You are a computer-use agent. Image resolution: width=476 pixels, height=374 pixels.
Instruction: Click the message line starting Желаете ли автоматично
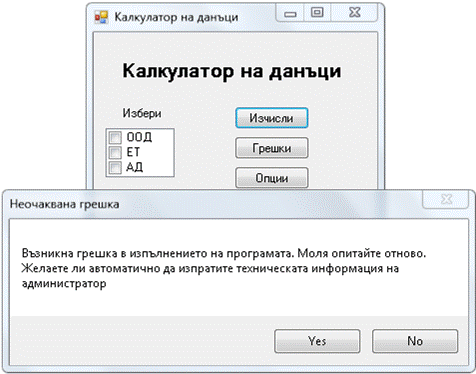tap(210, 268)
